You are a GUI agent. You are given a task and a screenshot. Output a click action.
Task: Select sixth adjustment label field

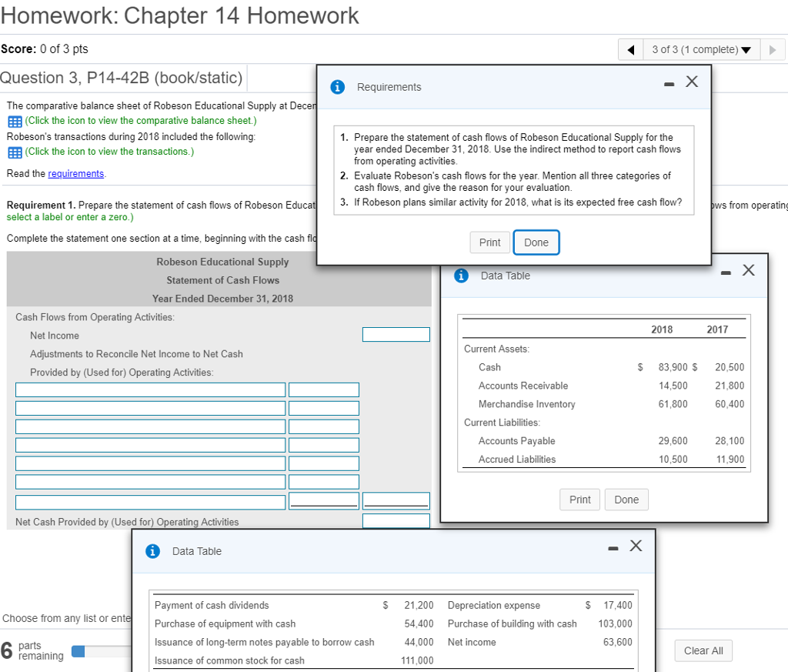click(150, 482)
